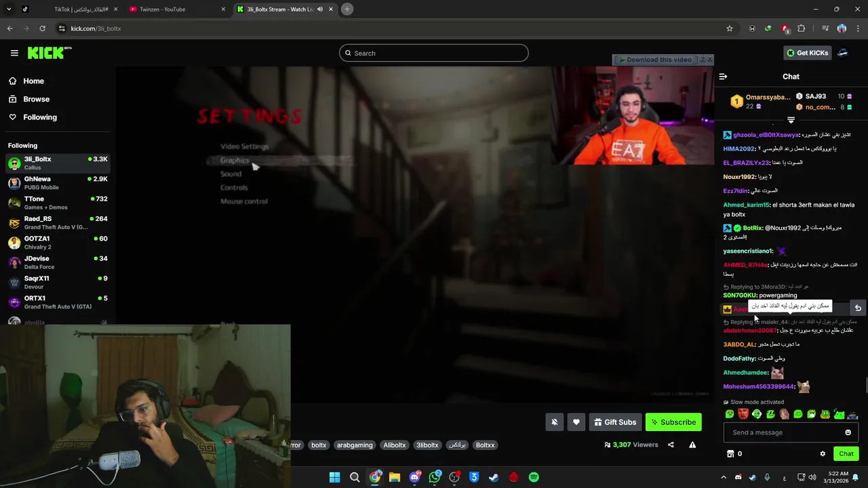Share the stream via share icon
The height and width of the screenshot is (488, 868).
pos(671,445)
